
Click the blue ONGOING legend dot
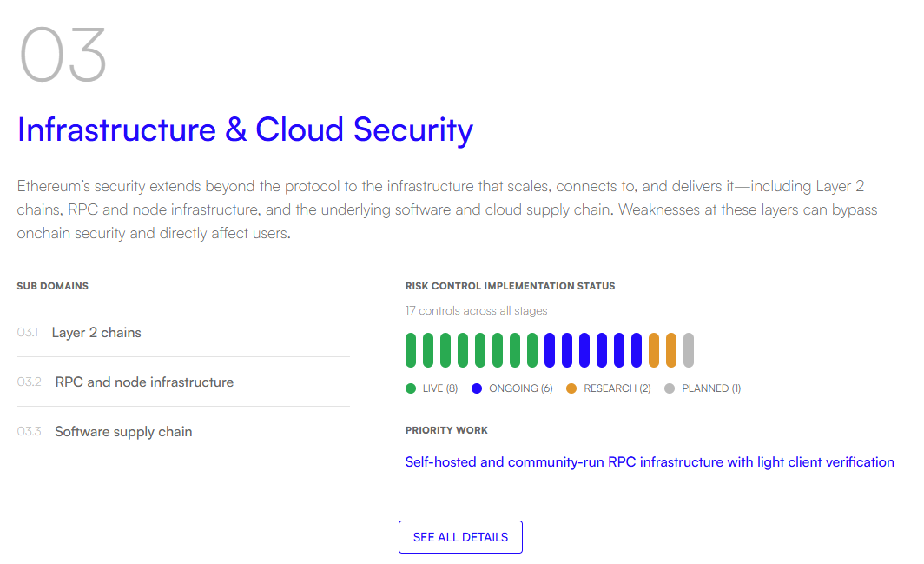(477, 388)
